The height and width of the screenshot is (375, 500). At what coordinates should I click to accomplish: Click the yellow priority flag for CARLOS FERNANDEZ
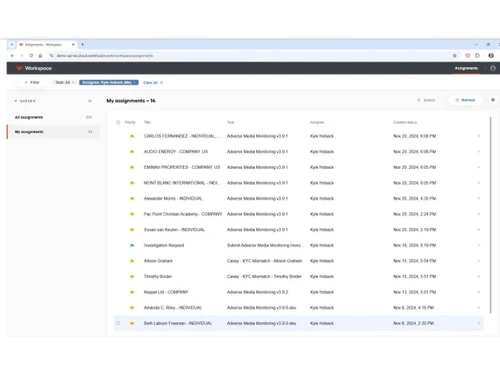point(132,136)
